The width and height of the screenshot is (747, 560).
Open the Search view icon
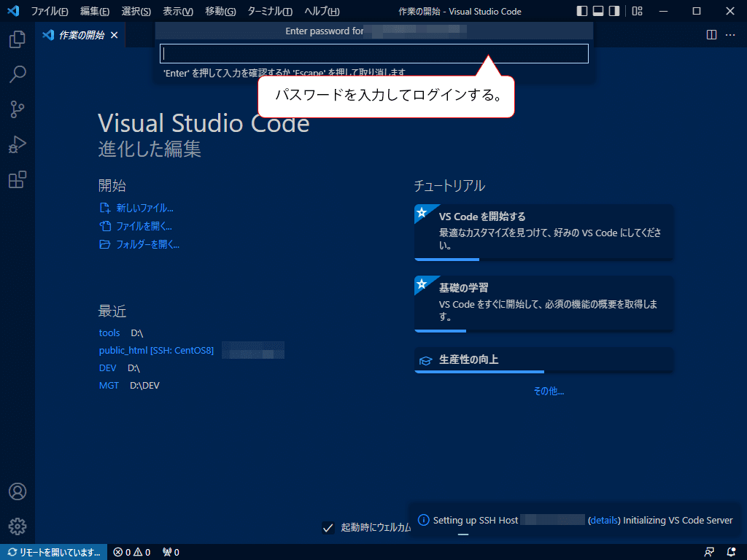18,74
